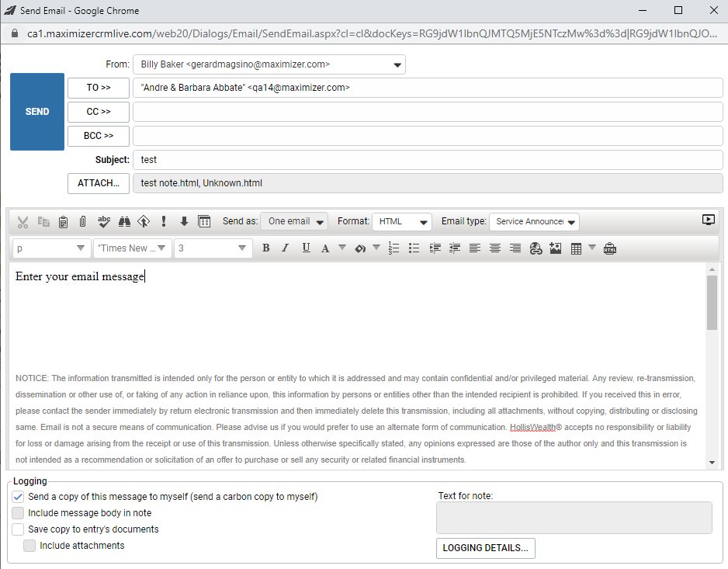Viewport: 728px width, 569px height.
Task: Toggle Include message body in note
Action: tap(18, 513)
